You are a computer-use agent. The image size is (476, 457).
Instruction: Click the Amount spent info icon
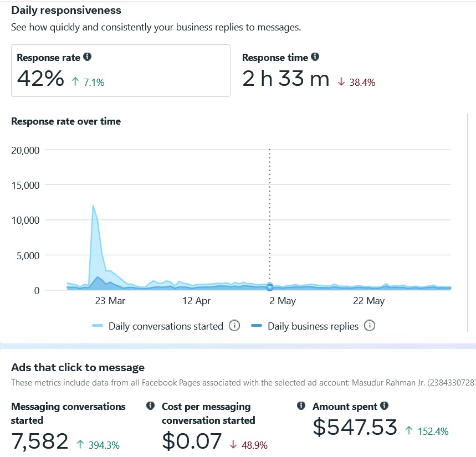384,406
